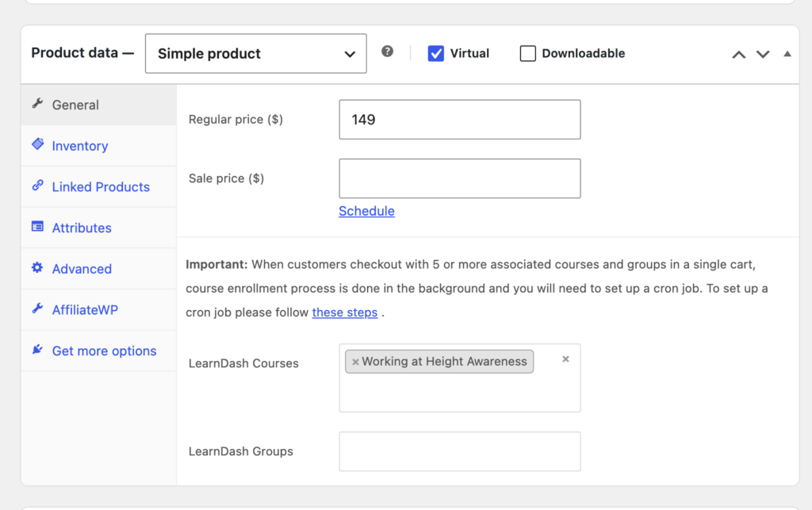Image resolution: width=812 pixels, height=510 pixels.
Task: Click the wrench icon beside General
Action: pyautogui.click(x=37, y=104)
